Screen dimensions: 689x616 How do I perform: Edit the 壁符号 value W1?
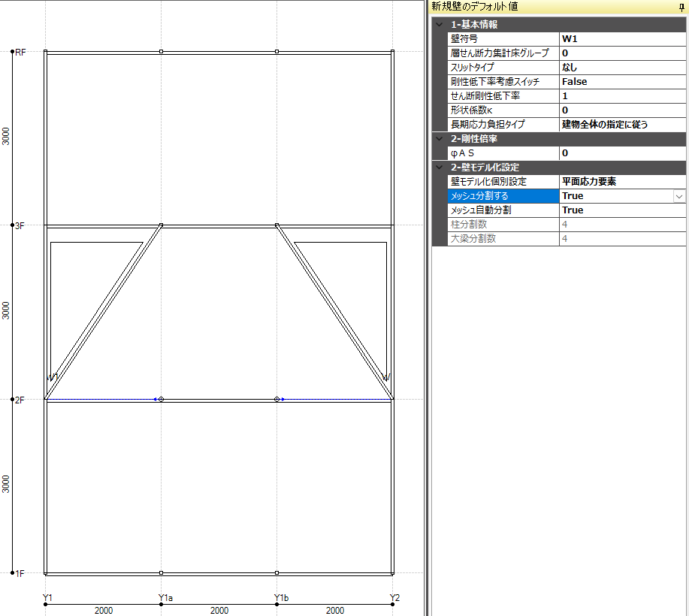[x=622, y=38]
